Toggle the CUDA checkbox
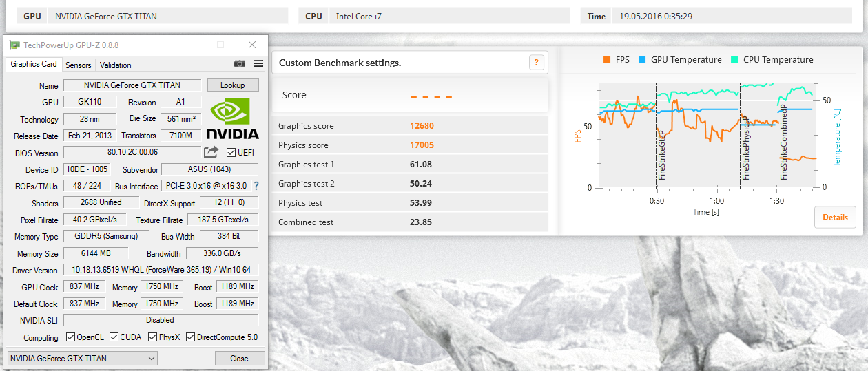This screenshot has width=868, height=371. 114,337
